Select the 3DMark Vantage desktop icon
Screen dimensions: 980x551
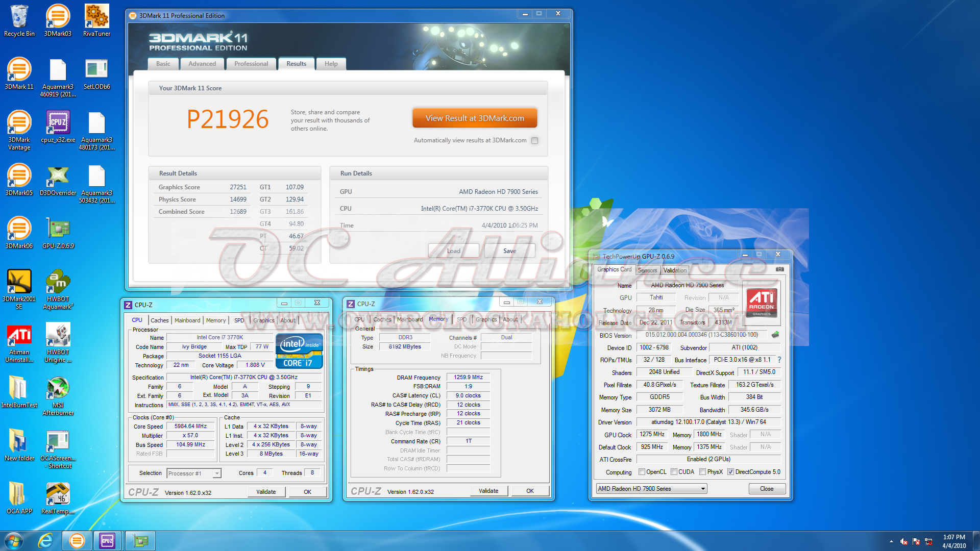[x=19, y=130]
